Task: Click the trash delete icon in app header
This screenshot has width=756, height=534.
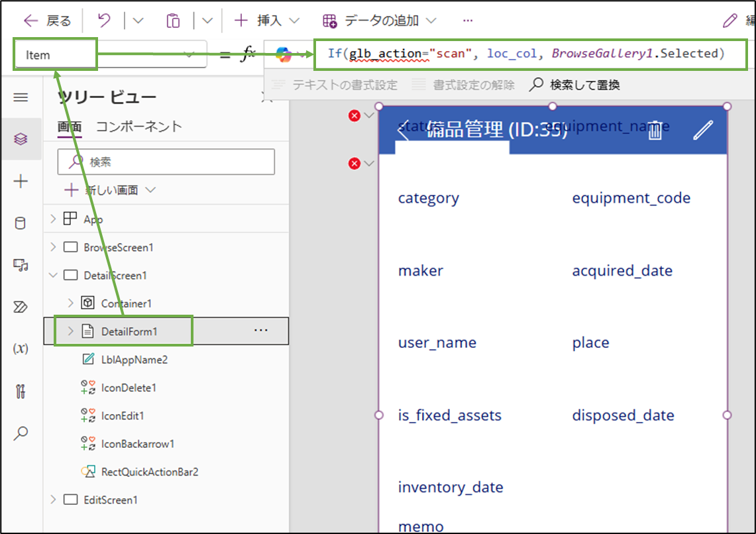Action: coord(655,130)
